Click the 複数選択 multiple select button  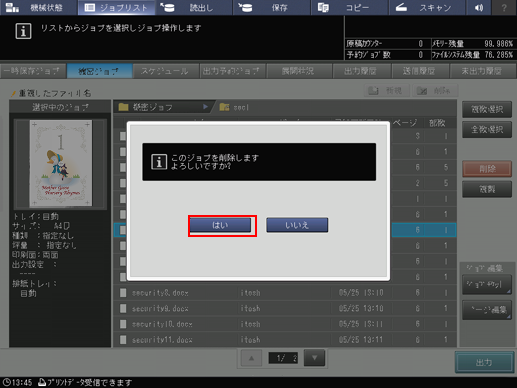click(487, 109)
